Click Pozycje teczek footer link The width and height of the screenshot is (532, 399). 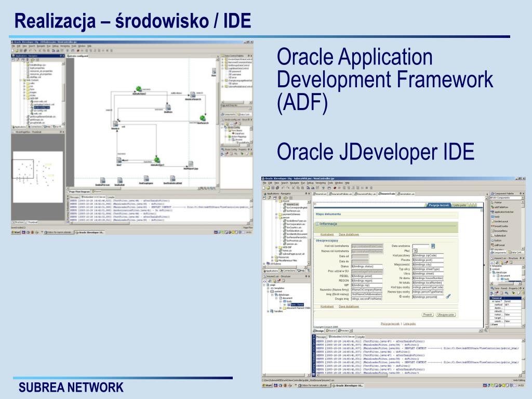pos(390,324)
